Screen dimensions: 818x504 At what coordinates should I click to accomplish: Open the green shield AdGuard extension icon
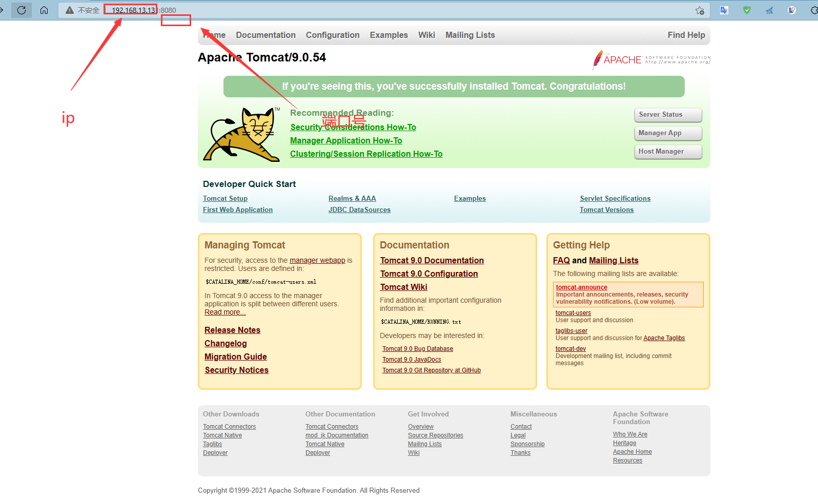747,10
